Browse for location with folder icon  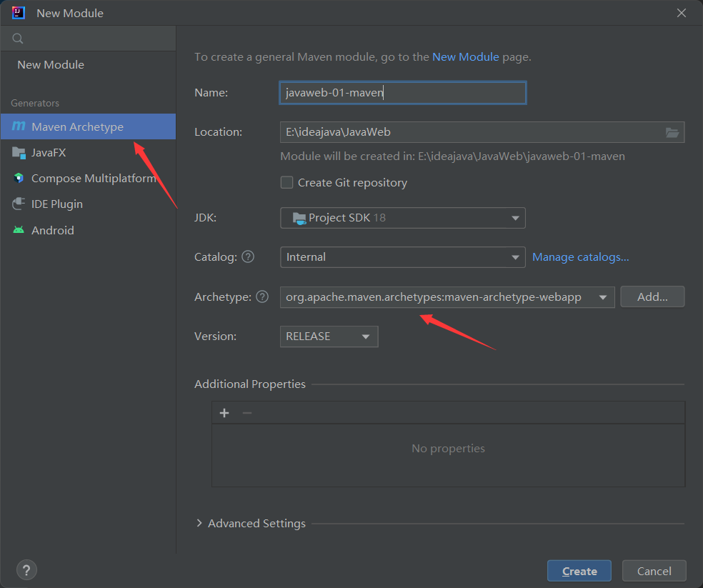pyautogui.click(x=672, y=132)
